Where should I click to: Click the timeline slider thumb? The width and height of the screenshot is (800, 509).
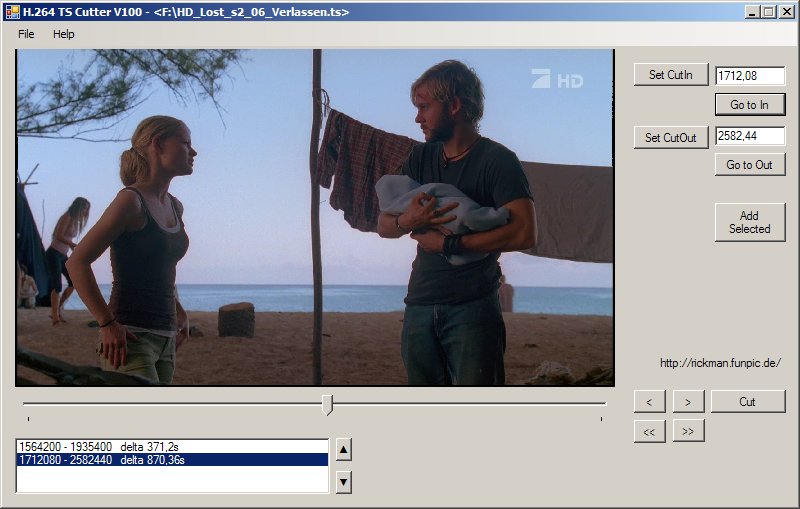[328, 404]
